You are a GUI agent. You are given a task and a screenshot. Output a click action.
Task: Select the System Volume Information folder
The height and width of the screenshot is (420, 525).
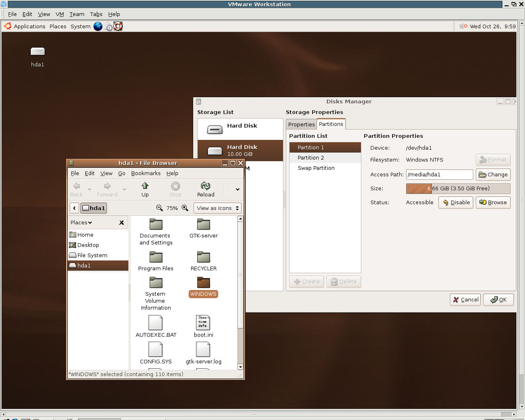click(156, 294)
